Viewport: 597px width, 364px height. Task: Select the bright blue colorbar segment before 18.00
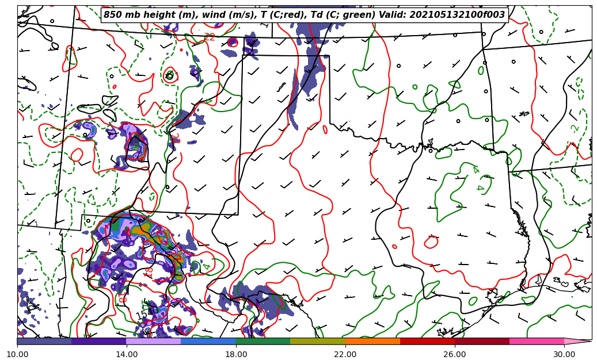(x=208, y=341)
